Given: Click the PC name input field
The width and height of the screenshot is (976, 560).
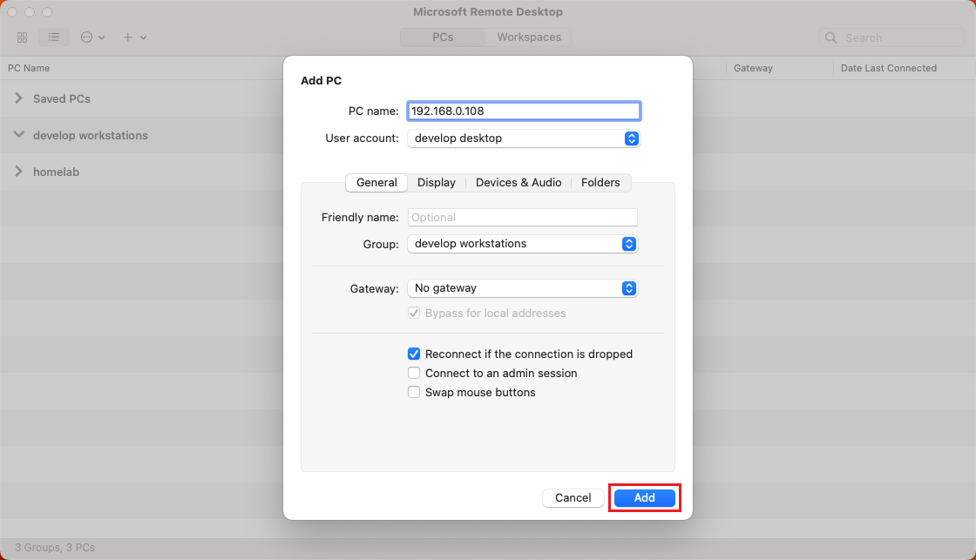Looking at the screenshot, I should coord(524,111).
